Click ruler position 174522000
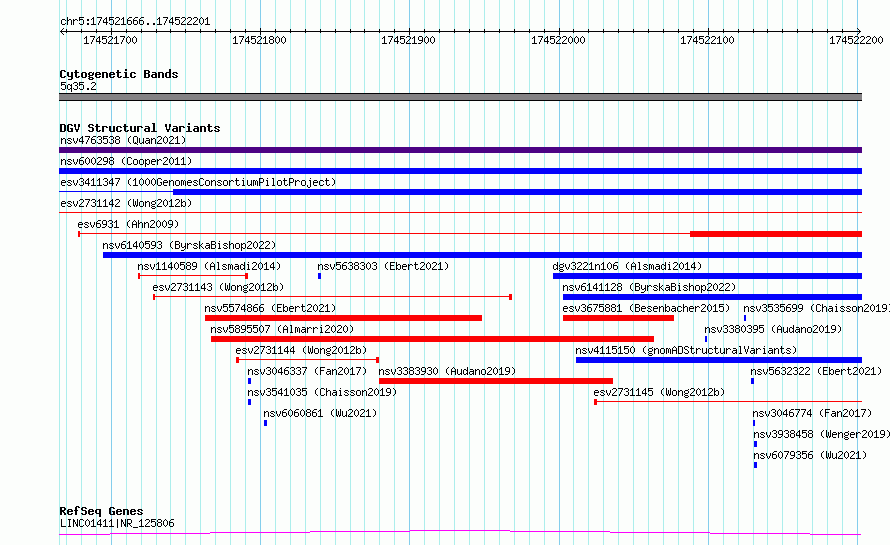Image resolution: width=890 pixels, height=545 pixels. (558, 40)
